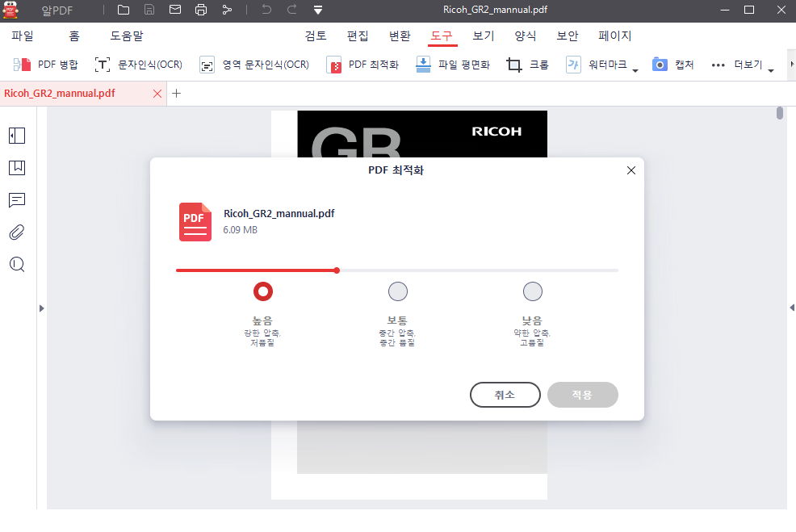Click the Ricoh_GR2_mannual.pdf title bar text
This screenshot has height=532, width=796.
[495, 10]
